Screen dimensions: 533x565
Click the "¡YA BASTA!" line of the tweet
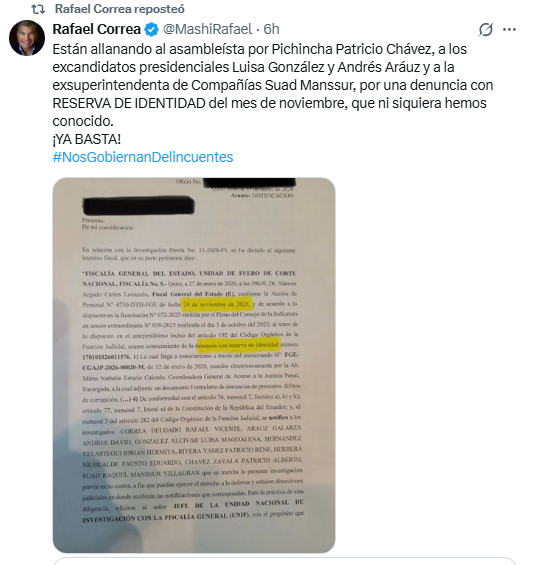tap(87, 139)
